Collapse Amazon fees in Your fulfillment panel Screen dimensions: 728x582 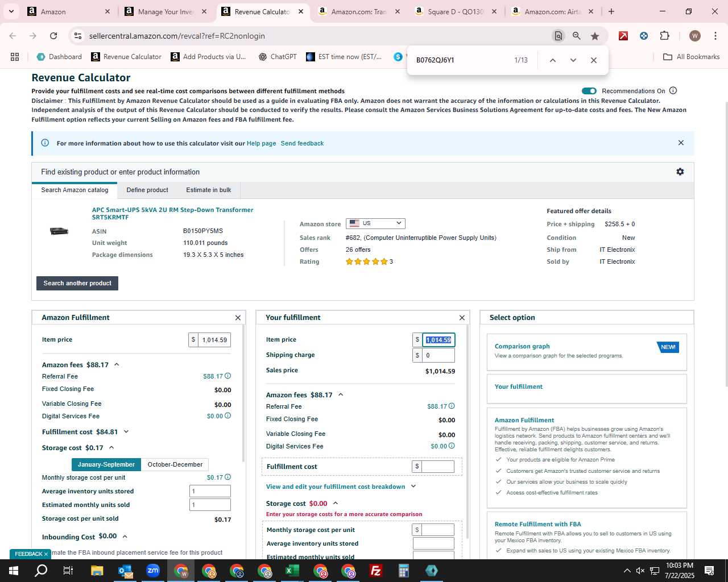pyautogui.click(x=341, y=394)
